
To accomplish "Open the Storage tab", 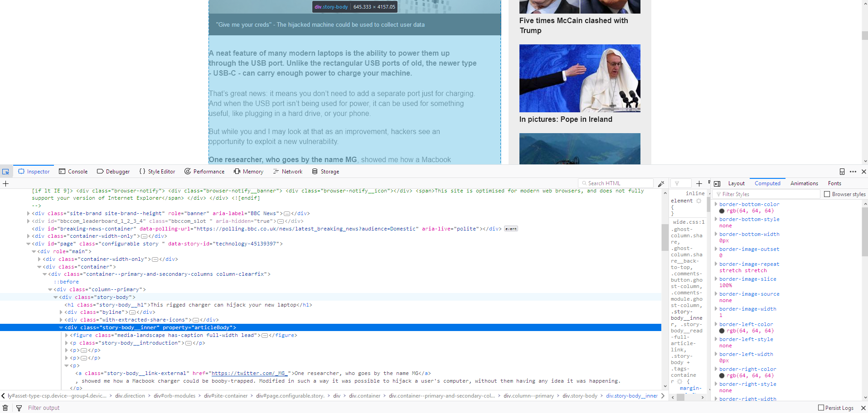I will 325,172.
